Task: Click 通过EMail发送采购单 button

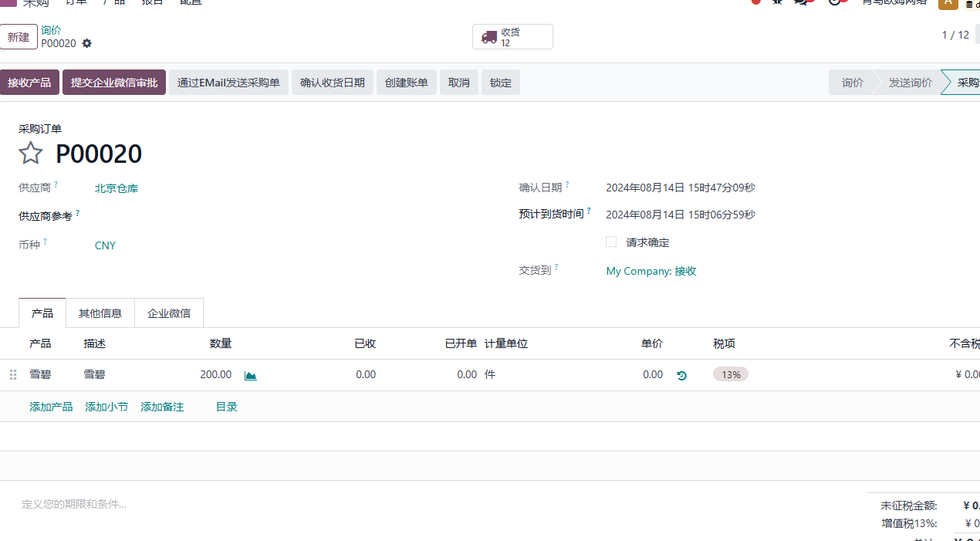Action: pos(228,83)
